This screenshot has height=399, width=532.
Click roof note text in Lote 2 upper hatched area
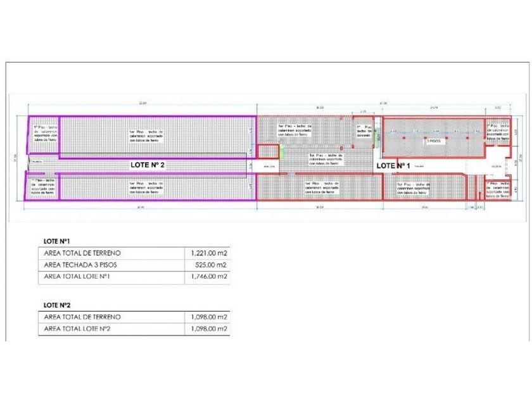(146, 136)
